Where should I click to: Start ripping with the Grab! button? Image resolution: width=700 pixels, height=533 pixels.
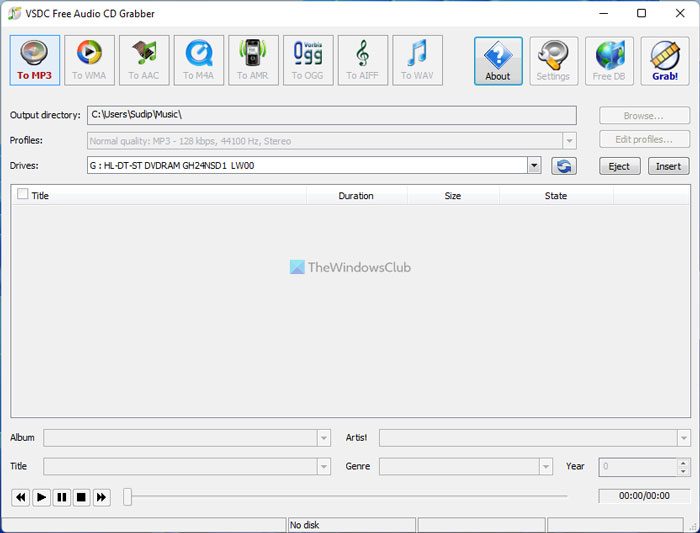(665, 61)
